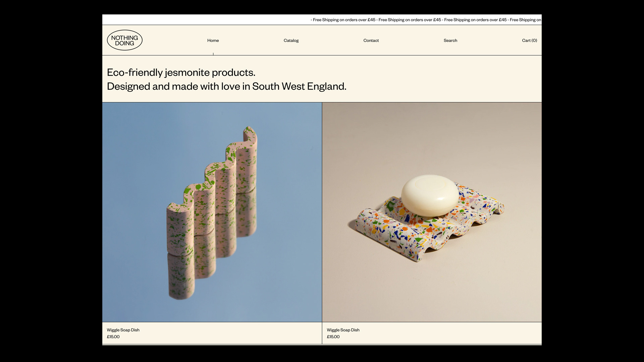
Task: Click Wiggle Soap Dish title under blue photo
Action: coord(123,330)
